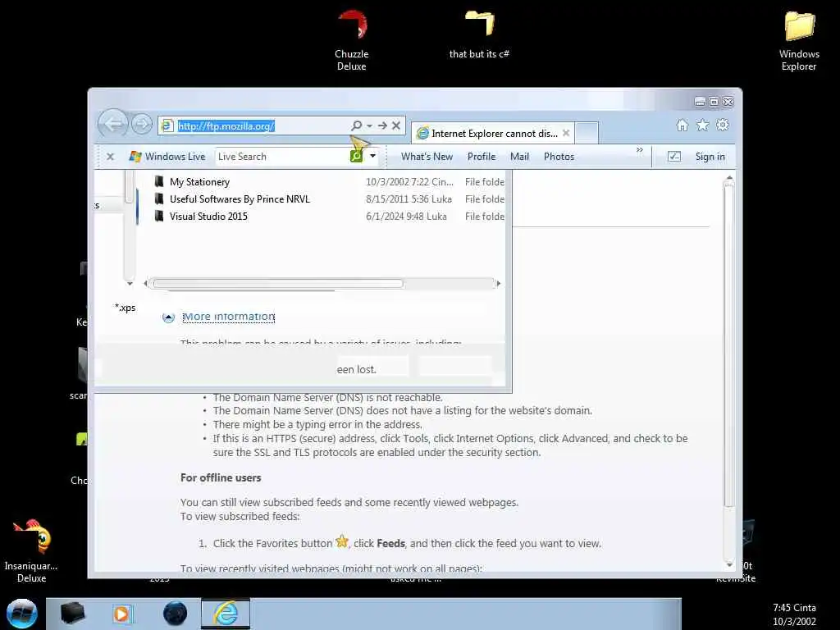Image resolution: width=840 pixels, height=630 pixels.
Task: Click the file list scroll left arrow
Action: click(x=146, y=283)
